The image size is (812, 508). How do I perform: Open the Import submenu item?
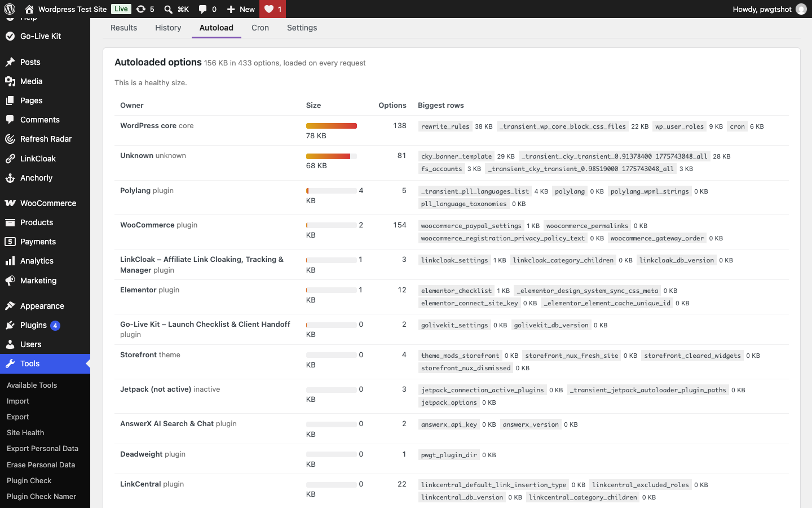click(x=18, y=401)
